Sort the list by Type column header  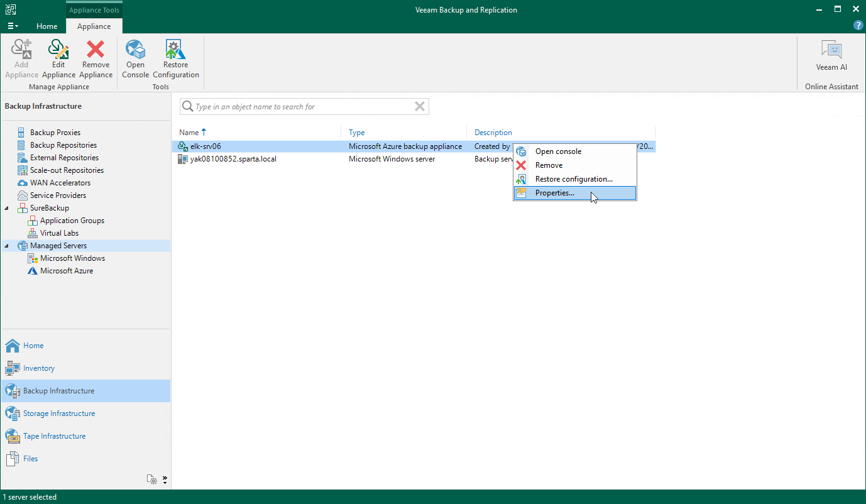coord(404,133)
